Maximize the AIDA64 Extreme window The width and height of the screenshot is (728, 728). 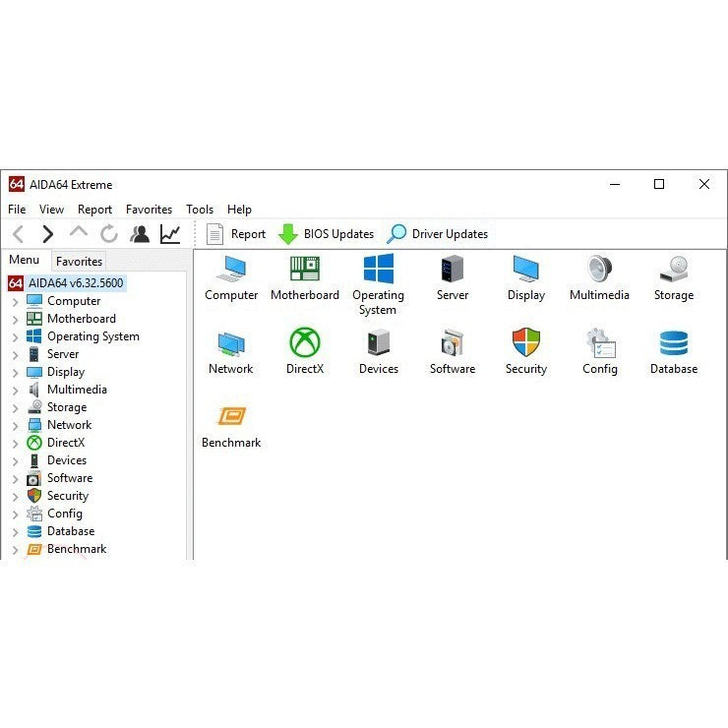tap(659, 184)
